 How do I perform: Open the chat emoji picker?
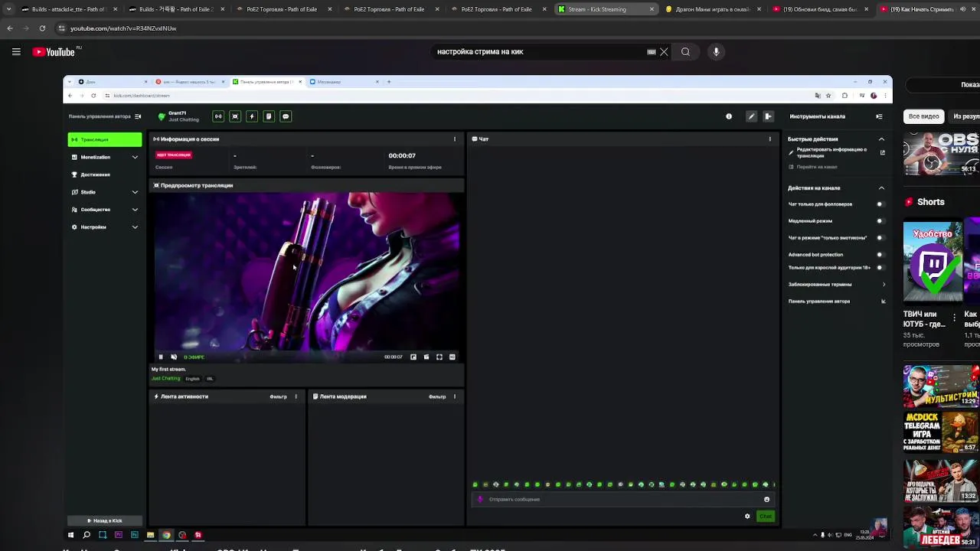click(766, 500)
